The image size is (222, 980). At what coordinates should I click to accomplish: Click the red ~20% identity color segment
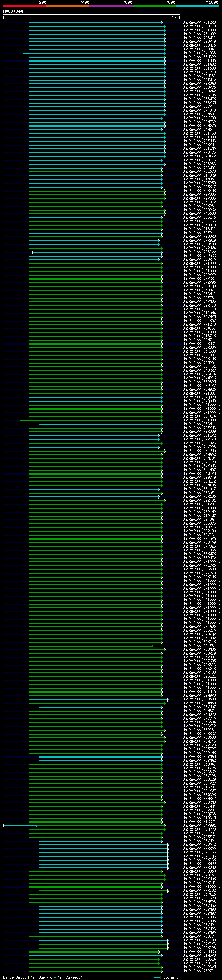click(25, 6)
